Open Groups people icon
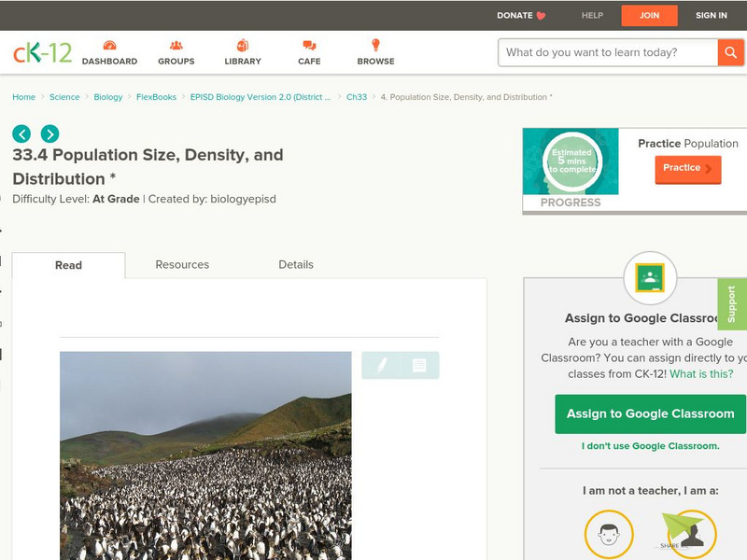The image size is (747, 560). point(176,45)
